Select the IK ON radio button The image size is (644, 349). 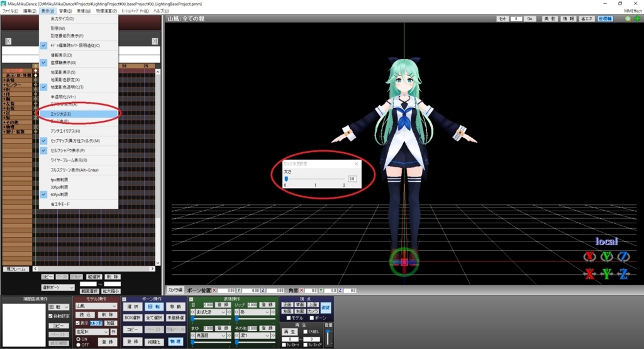(x=79, y=339)
